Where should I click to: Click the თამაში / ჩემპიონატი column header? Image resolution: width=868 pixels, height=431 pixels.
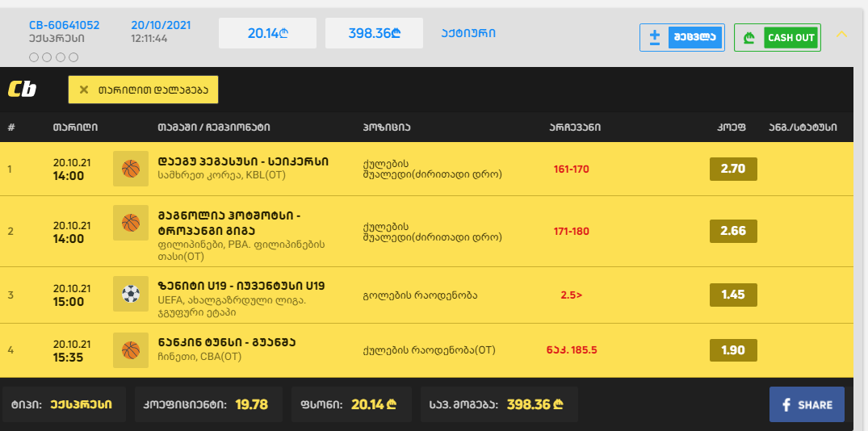[x=214, y=128]
